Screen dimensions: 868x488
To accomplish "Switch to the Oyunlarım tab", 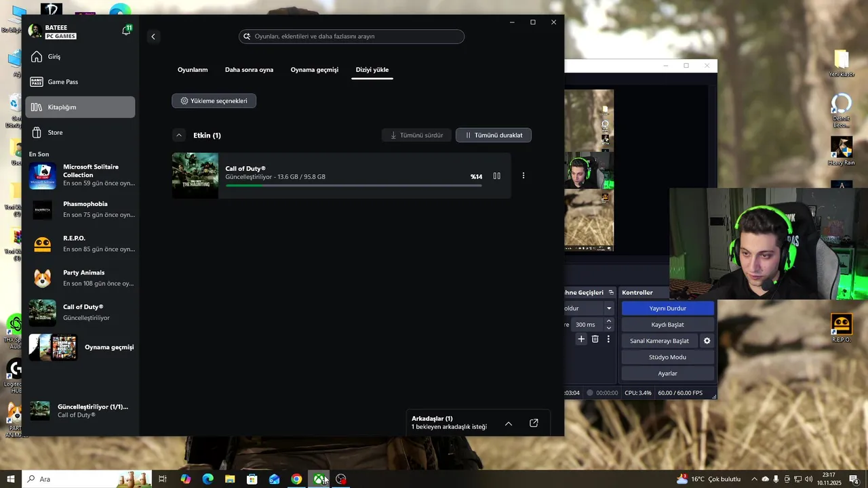I will (193, 70).
